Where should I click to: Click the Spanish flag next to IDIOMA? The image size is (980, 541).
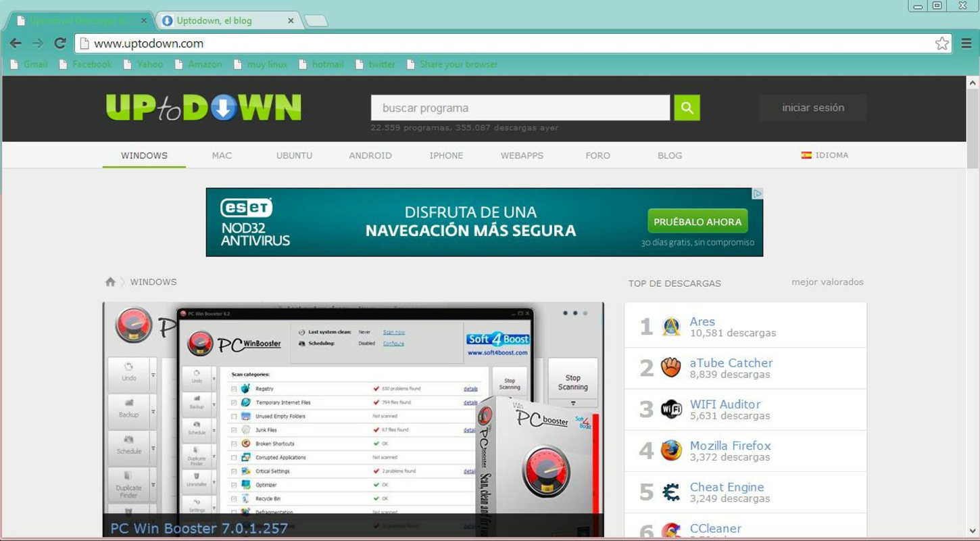tap(806, 156)
